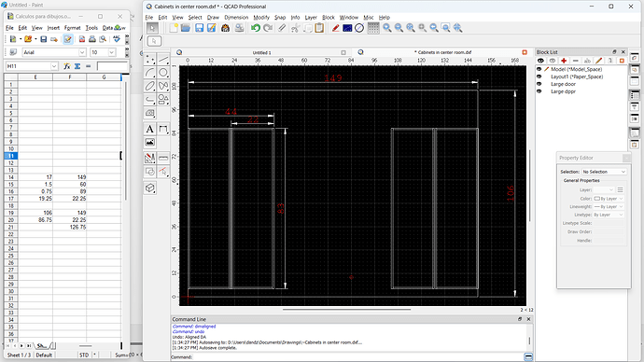
Task: Open the Measuring tools
Action: click(163, 158)
